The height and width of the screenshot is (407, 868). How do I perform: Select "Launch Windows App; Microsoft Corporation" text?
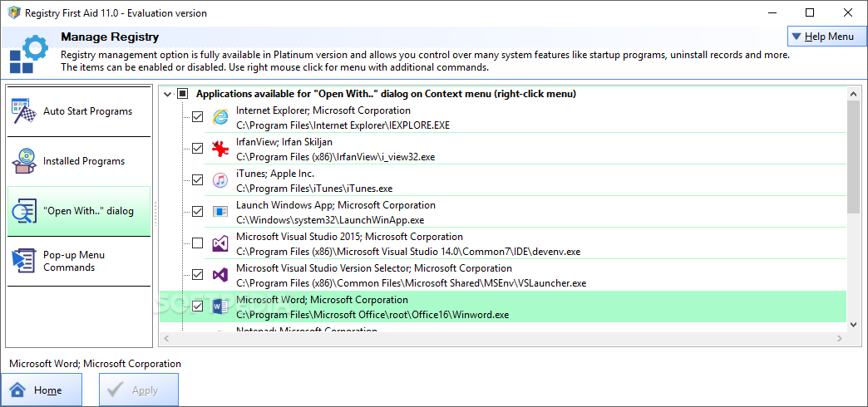tap(336, 205)
